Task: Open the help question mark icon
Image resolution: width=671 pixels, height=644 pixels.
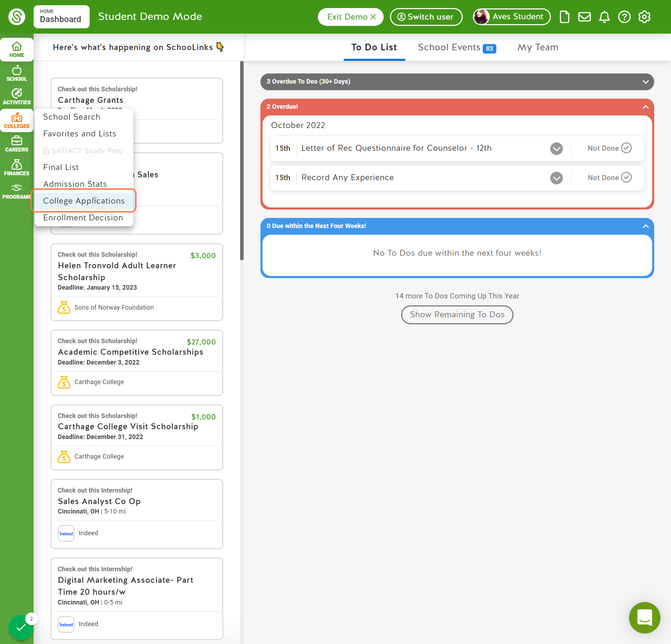Action: (624, 17)
